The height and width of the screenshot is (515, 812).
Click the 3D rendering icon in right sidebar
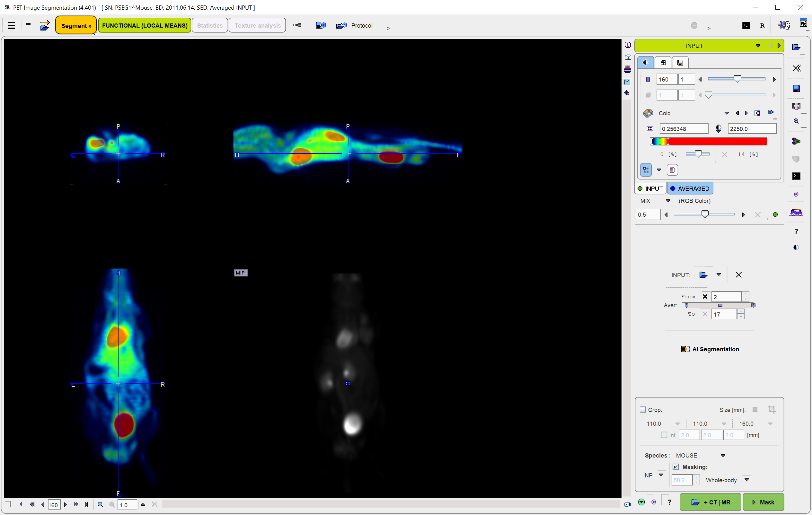tap(796, 141)
